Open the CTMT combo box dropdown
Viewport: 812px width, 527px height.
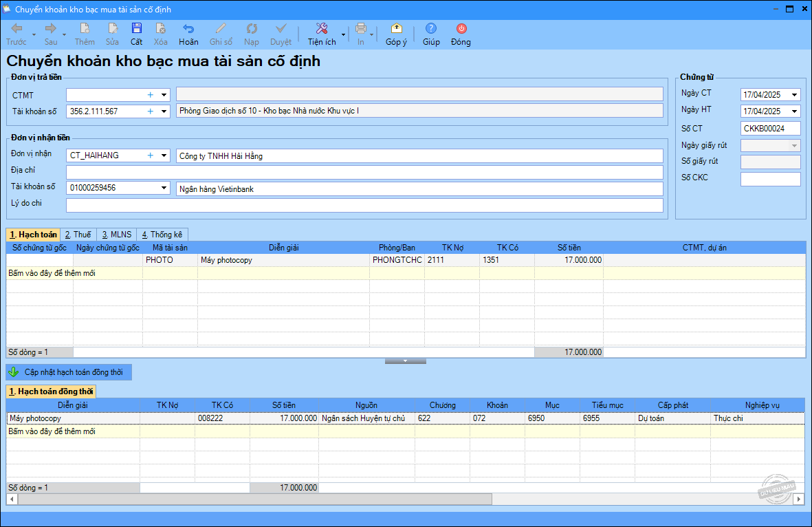click(x=164, y=95)
